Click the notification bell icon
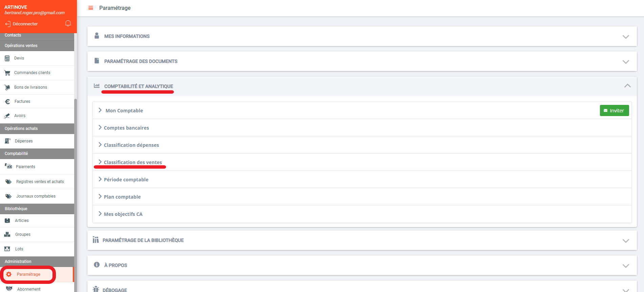The image size is (644, 292). pos(68,23)
